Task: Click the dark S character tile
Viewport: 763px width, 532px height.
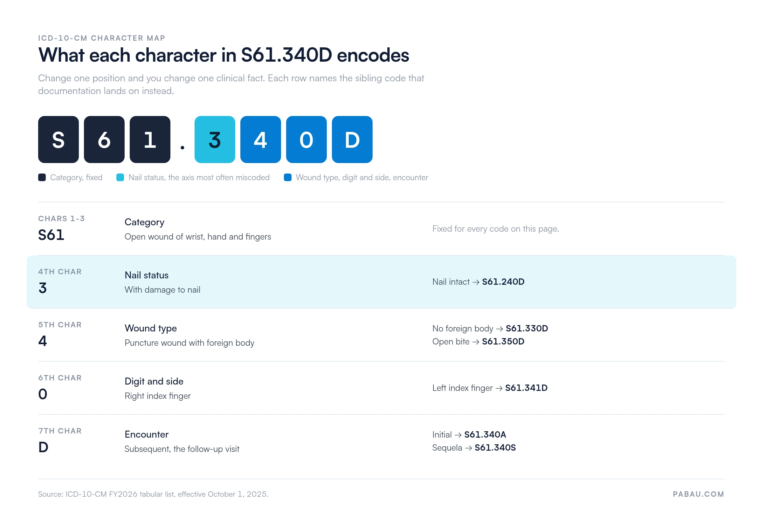Action: tap(58, 140)
